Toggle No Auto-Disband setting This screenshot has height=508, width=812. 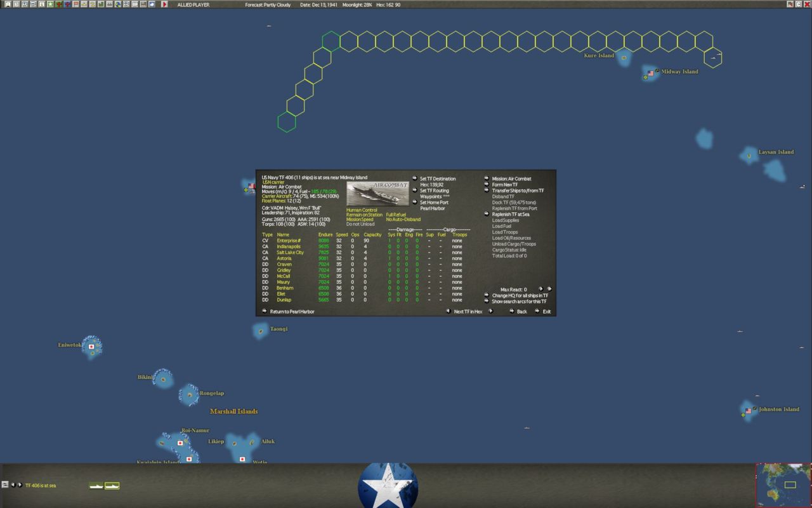403,220
